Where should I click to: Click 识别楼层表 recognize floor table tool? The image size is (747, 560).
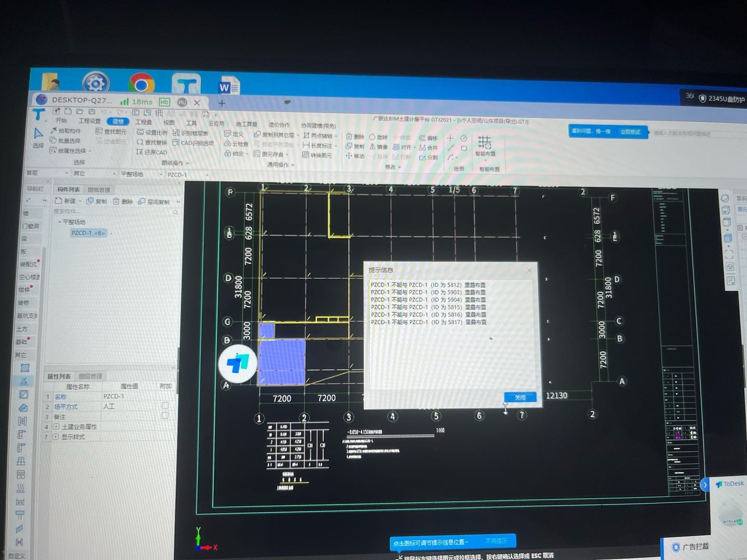pos(190,133)
